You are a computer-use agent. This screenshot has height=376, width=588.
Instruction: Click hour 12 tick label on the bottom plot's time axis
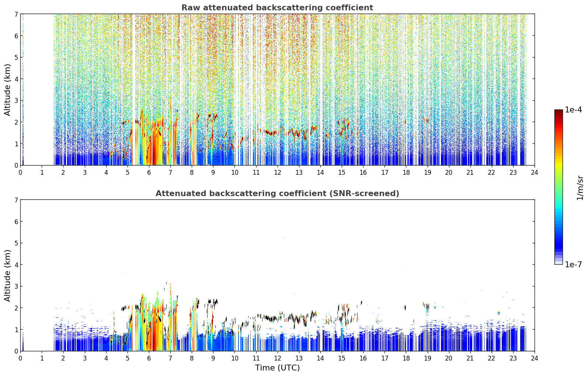pyautogui.click(x=277, y=358)
